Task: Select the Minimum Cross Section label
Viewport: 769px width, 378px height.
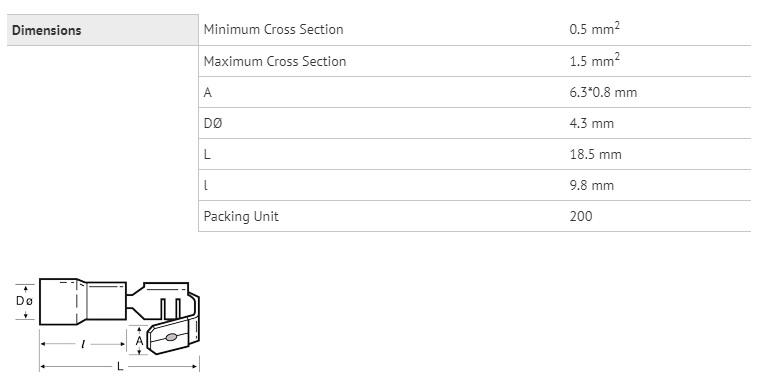Action: (273, 29)
